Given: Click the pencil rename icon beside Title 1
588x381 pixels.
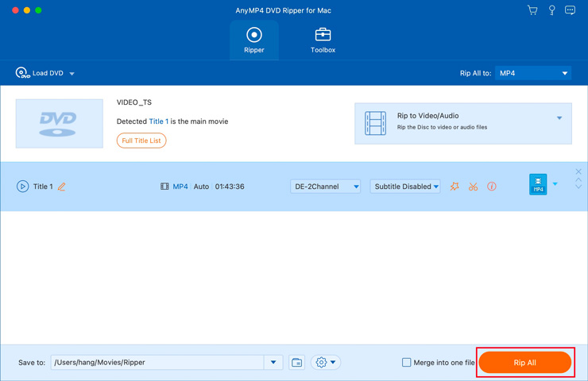Looking at the screenshot, I should point(62,187).
